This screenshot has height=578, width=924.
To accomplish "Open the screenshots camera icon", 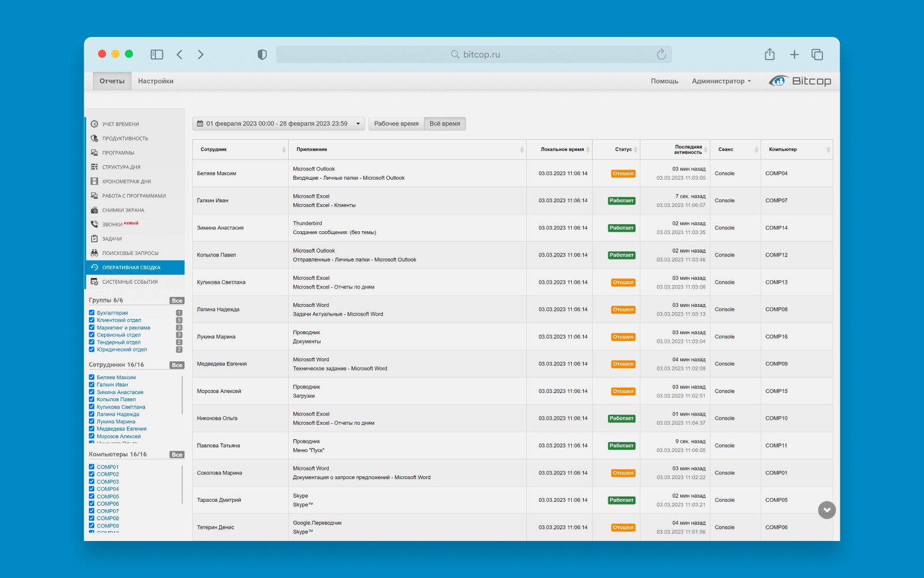I will point(94,210).
